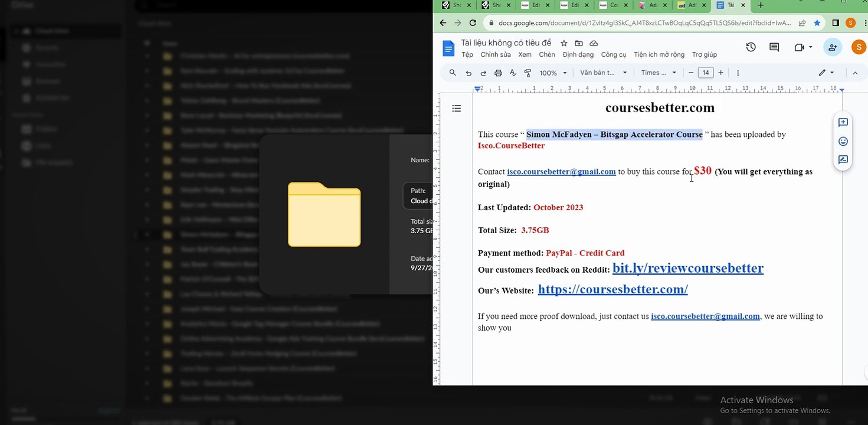Open the share people button

[833, 47]
